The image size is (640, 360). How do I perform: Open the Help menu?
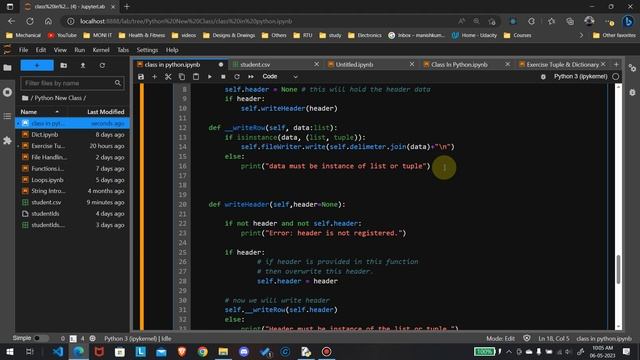point(172,50)
